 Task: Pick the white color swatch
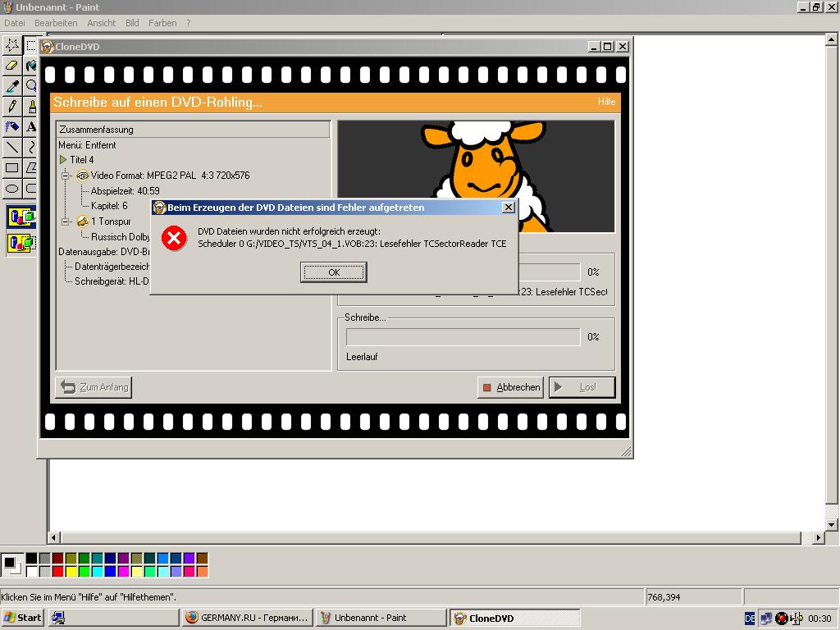pos(32,572)
